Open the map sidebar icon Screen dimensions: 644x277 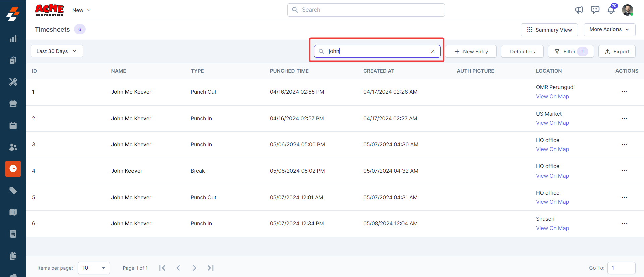[x=13, y=212]
